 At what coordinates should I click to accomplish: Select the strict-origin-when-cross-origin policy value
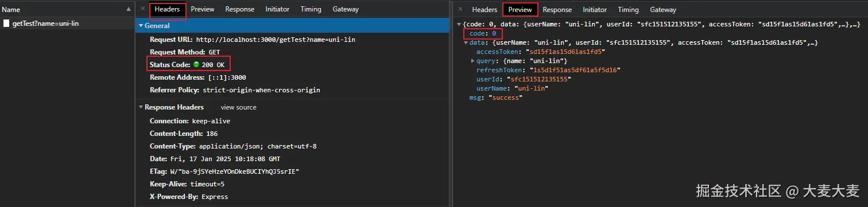click(x=261, y=90)
